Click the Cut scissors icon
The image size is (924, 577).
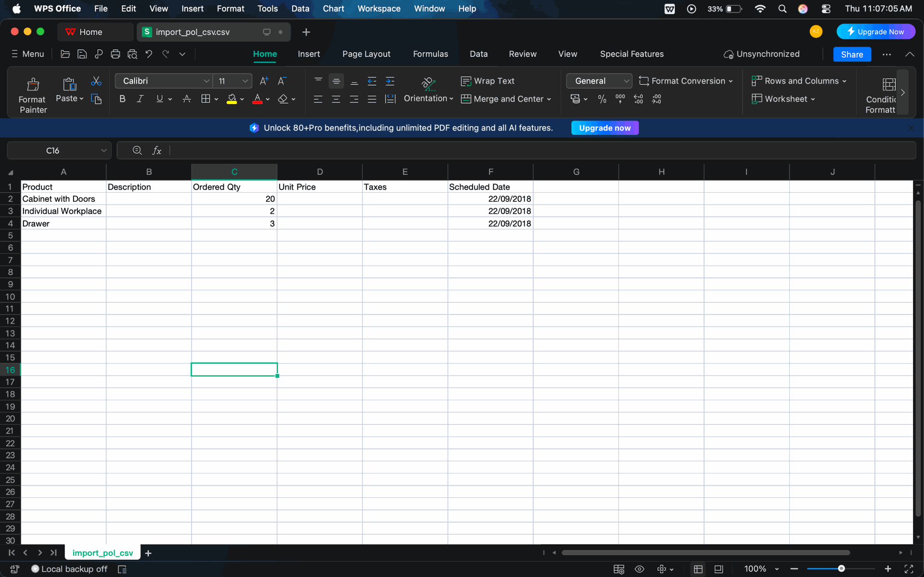[96, 81]
